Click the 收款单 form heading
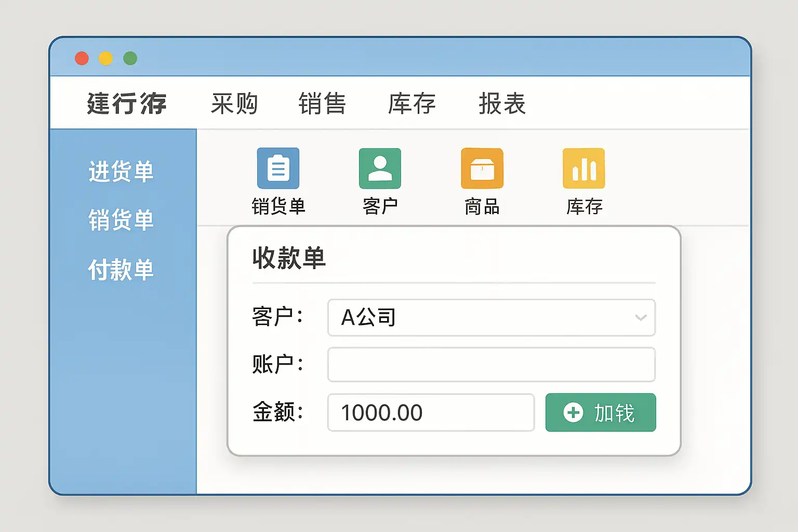The width and height of the screenshot is (798, 532). (289, 258)
